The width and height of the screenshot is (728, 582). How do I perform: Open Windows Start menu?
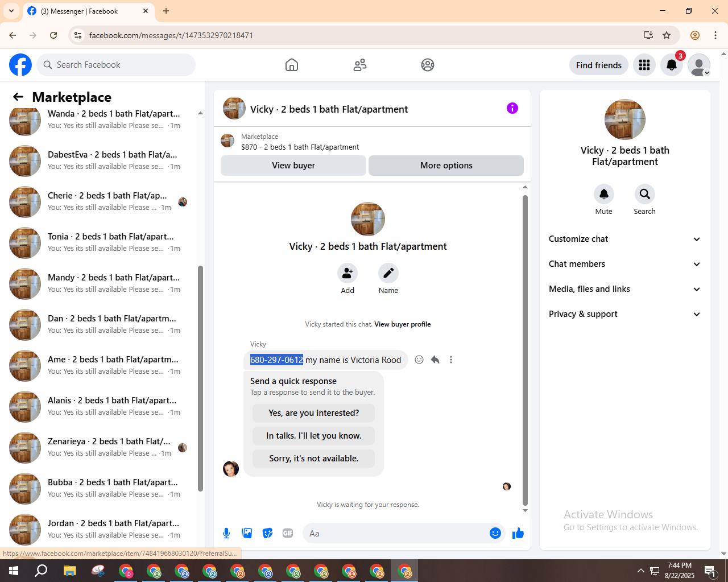coord(14,571)
